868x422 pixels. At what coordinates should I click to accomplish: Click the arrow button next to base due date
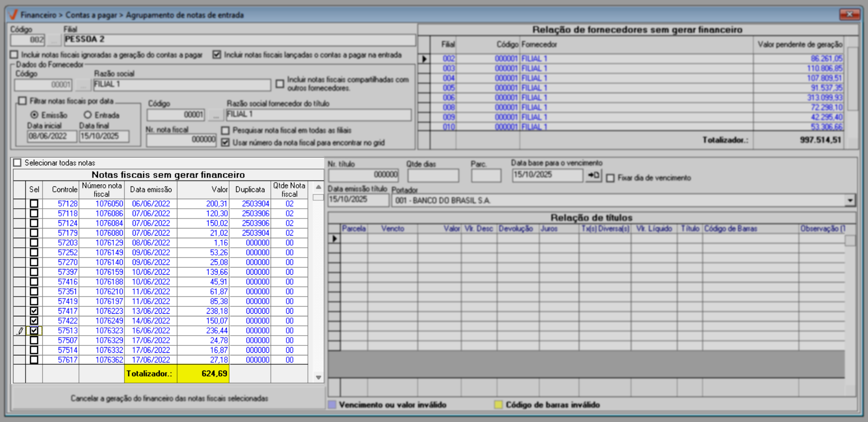tap(593, 176)
